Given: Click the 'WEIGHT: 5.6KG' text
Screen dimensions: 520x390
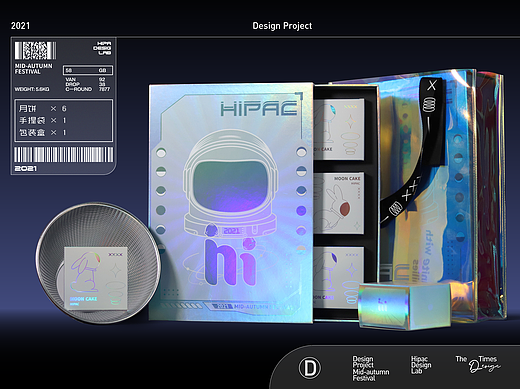Looking at the screenshot, I should (32, 89).
